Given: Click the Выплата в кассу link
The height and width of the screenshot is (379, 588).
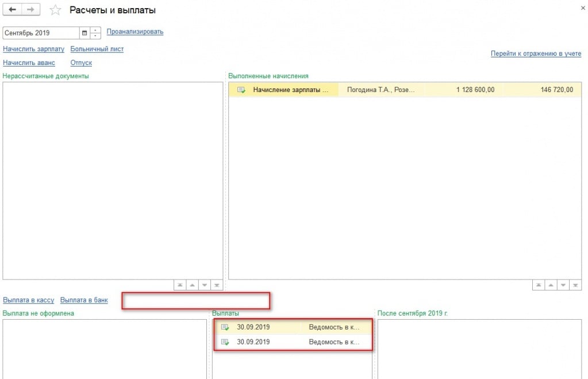Looking at the screenshot, I should click(x=28, y=300).
